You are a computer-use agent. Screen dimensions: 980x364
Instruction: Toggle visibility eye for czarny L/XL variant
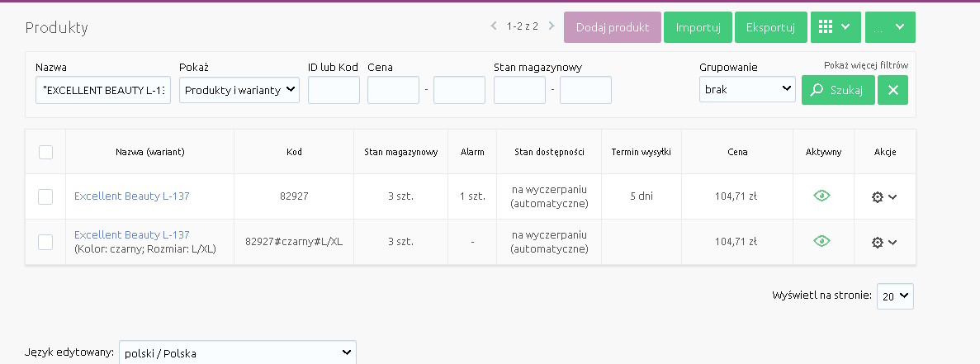tap(821, 241)
